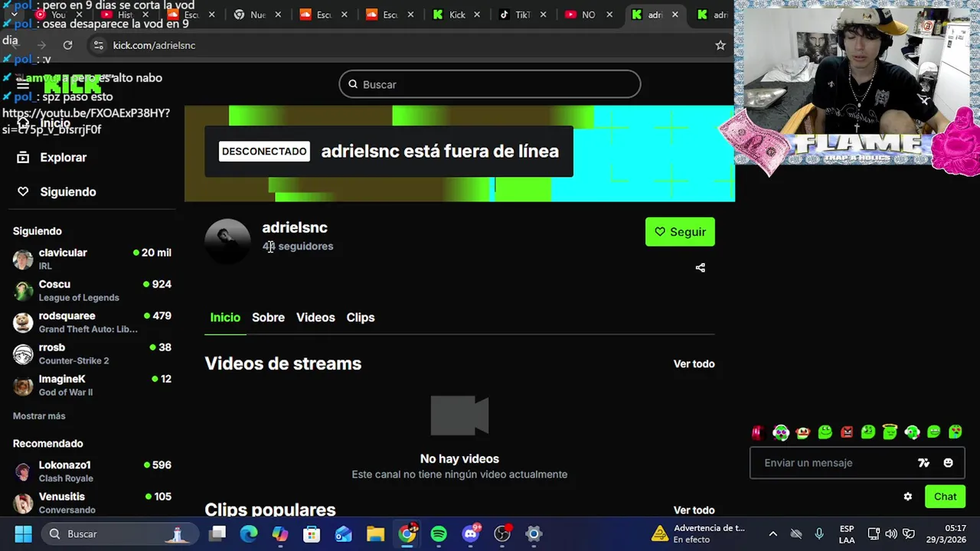Switch to the Kick browser tab
Image resolution: width=980 pixels, height=551 pixels.
point(458,15)
